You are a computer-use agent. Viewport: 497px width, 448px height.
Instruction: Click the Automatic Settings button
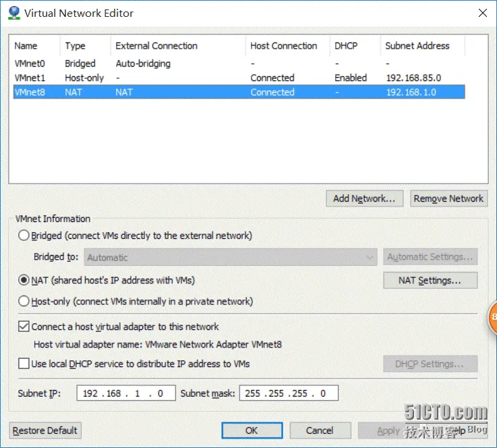point(430,257)
